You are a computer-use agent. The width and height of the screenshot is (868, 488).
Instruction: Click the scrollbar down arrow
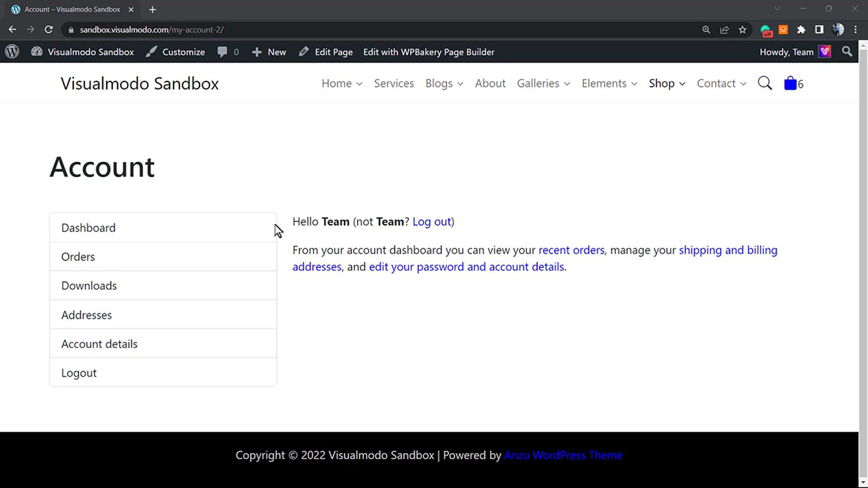[x=863, y=483]
